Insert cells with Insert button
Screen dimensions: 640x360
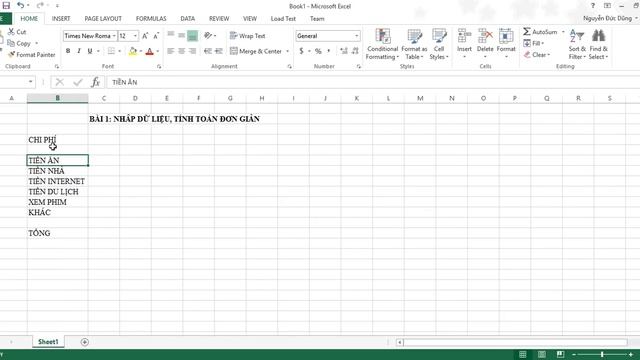tap(464, 43)
